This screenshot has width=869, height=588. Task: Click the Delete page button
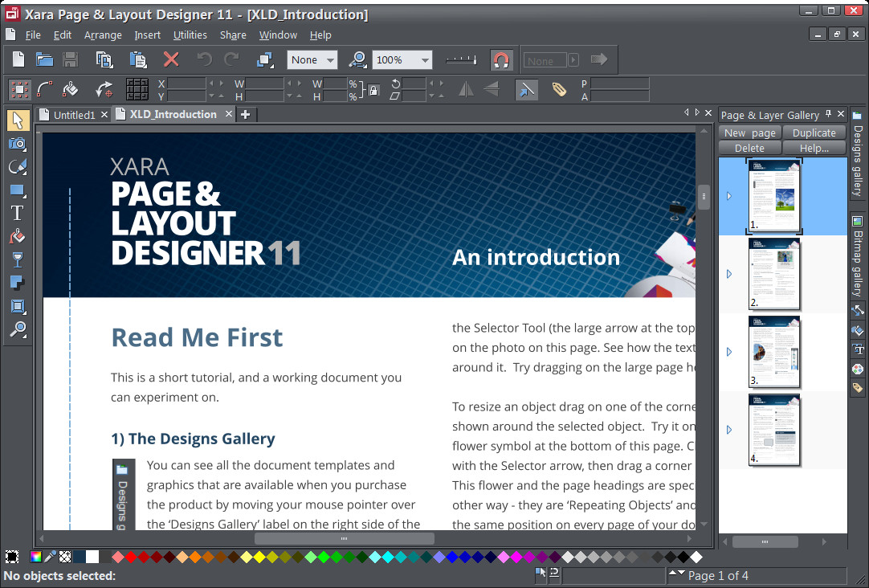(x=750, y=149)
